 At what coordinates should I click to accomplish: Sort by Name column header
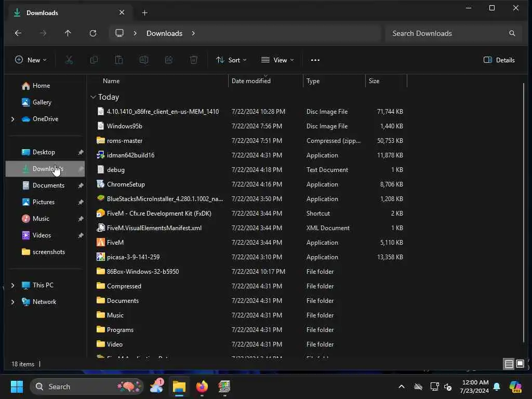coord(111,81)
